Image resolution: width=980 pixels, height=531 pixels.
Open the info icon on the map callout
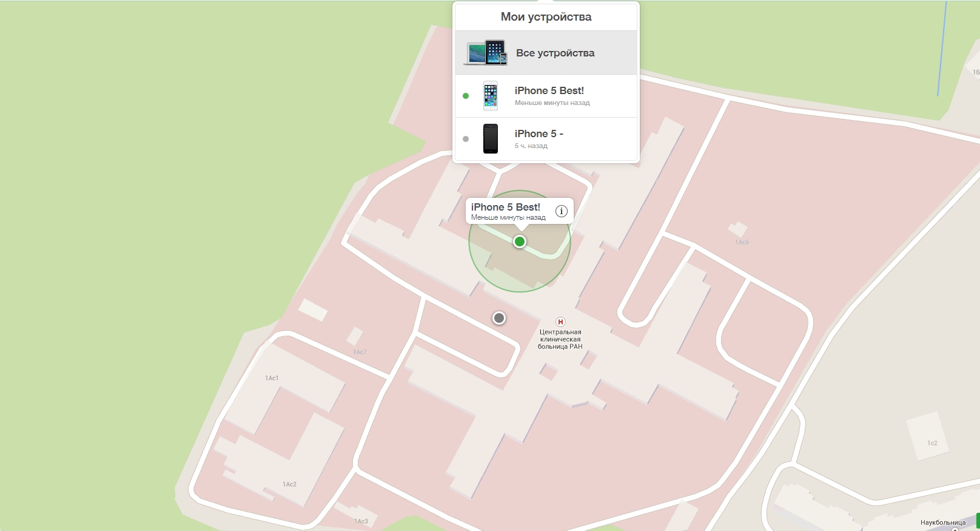coord(562,211)
